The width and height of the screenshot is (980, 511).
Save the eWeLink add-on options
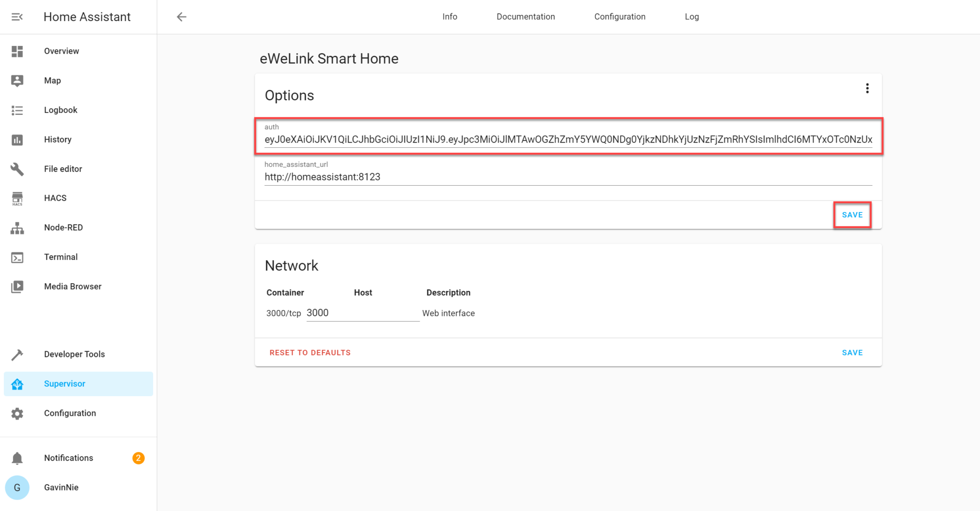pyautogui.click(x=852, y=215)
